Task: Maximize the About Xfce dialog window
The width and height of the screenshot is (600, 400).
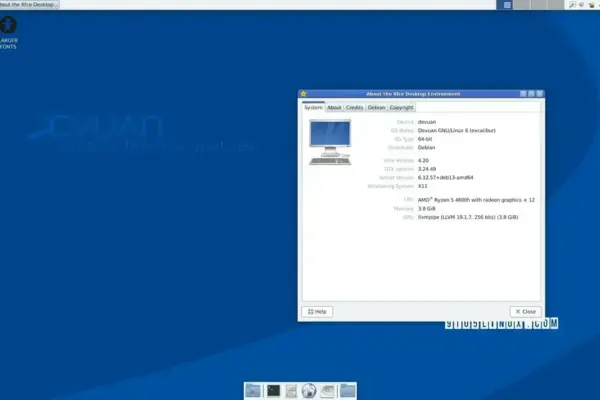Action: coord(531,94)
